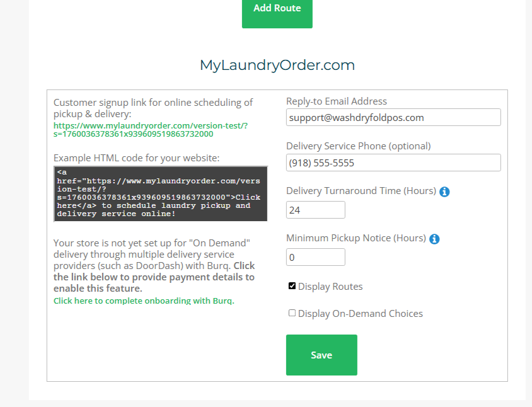The image size is (532, 407).
Task: Click the 'Display Routes' label text
Action: point(330,287)
